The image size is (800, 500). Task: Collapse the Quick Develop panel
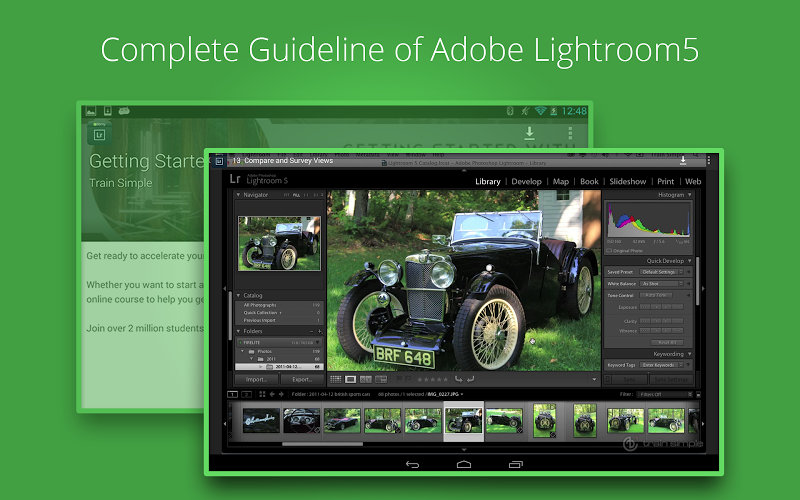coord(690,261)
